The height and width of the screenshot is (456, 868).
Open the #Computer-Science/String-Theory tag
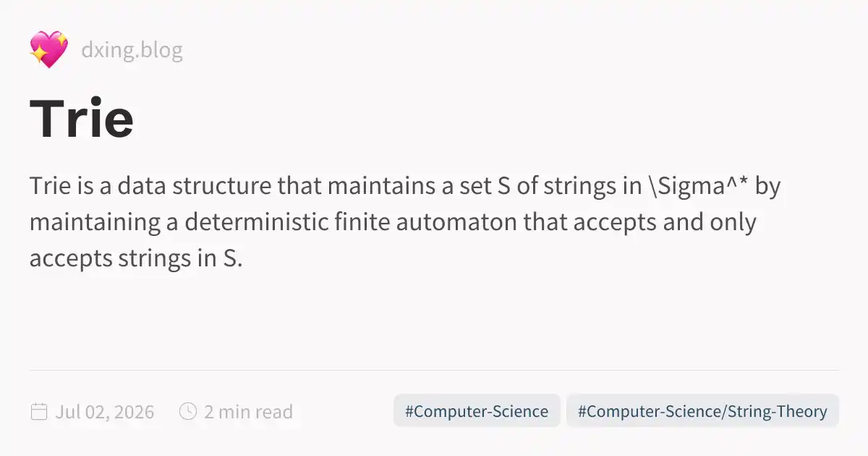[x=702, y=411]
